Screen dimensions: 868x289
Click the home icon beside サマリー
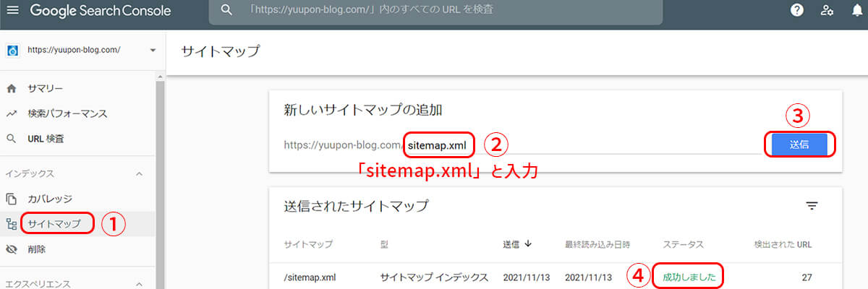pos(12,89)
